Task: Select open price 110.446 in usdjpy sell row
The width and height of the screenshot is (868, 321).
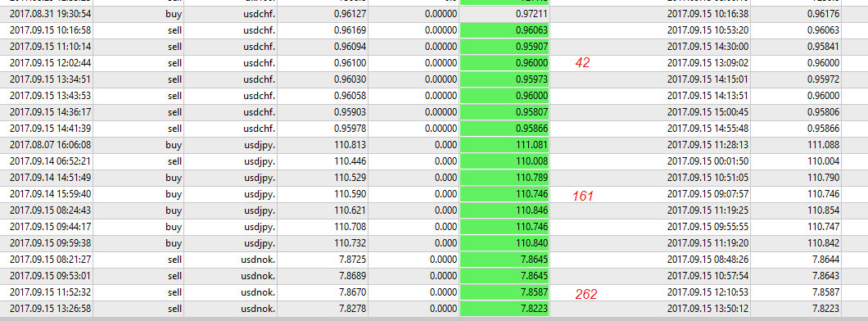Action: pos(351,161)
